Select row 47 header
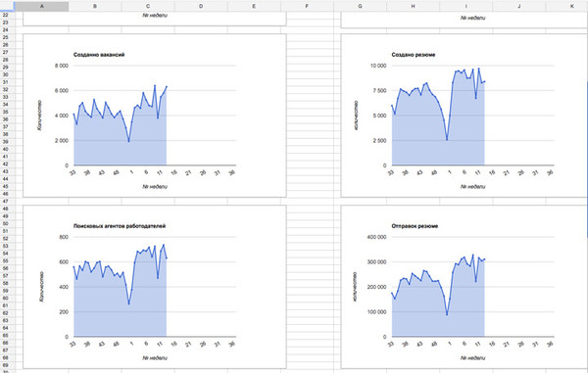Viewport: 588px width, 373px height. pyautogui.click(x=5, y=201)
